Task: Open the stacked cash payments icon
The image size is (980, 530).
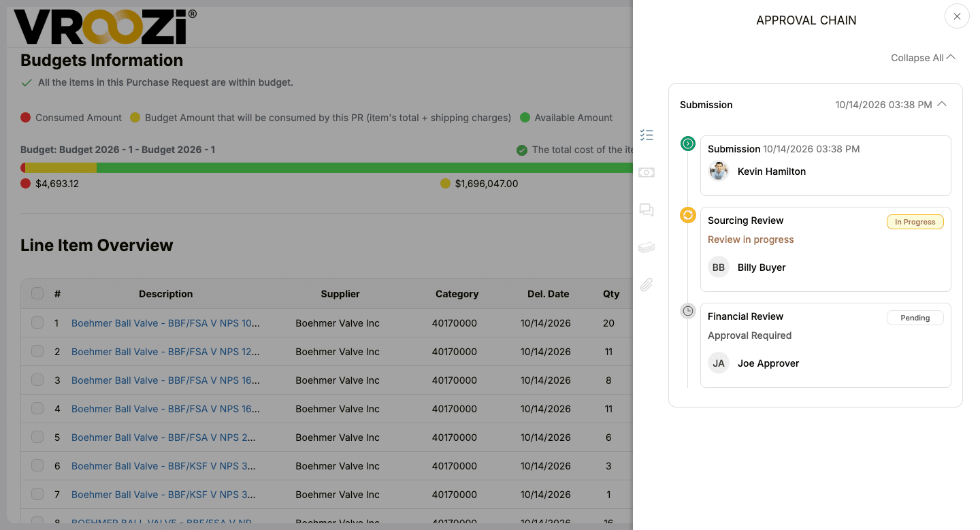Action: pyautogui.click(x=647, y=248)
